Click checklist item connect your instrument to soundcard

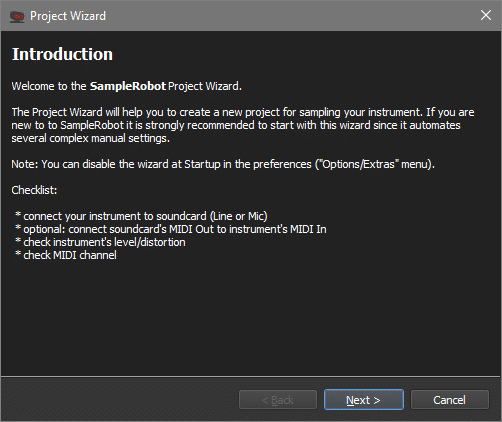click(x=141, y=216)
